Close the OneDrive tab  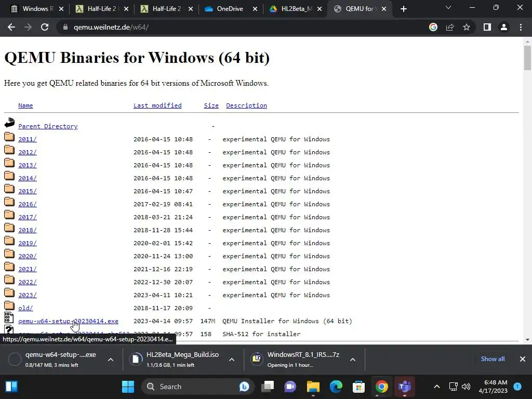255,9
